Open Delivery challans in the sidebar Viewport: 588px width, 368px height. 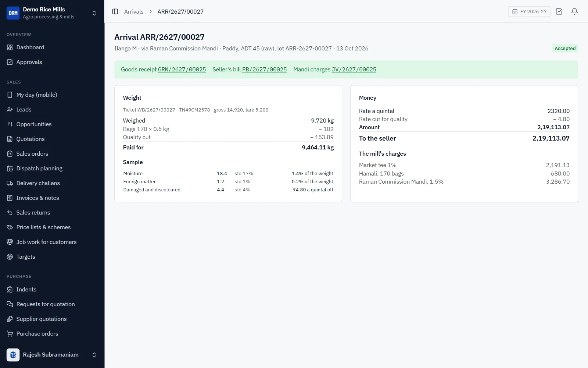tap(52, 183)
